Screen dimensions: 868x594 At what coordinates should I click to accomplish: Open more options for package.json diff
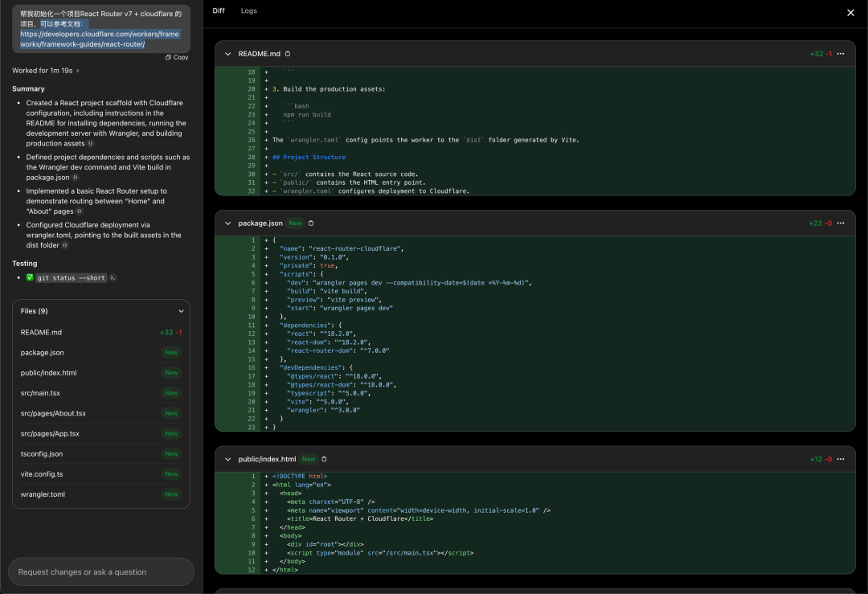pos(841,223)
